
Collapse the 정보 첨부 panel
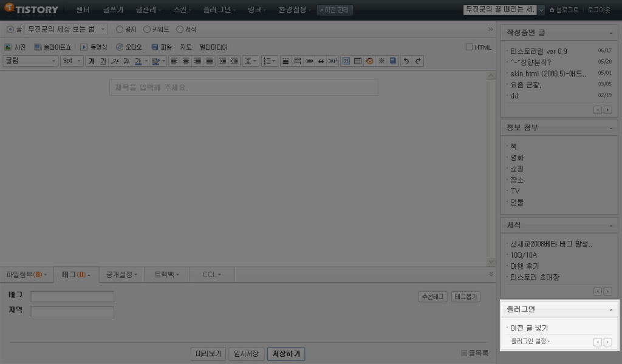click(x=611, y=129)
